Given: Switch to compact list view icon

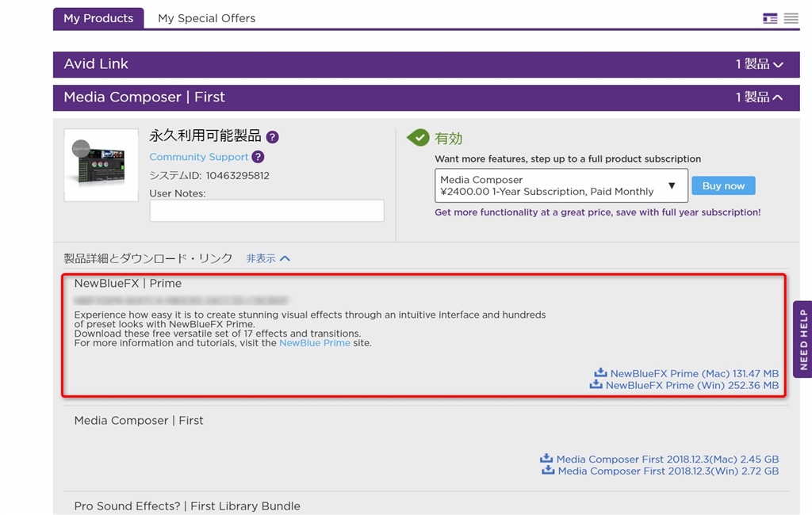Looking at the screenshot, I should point(791,19).
